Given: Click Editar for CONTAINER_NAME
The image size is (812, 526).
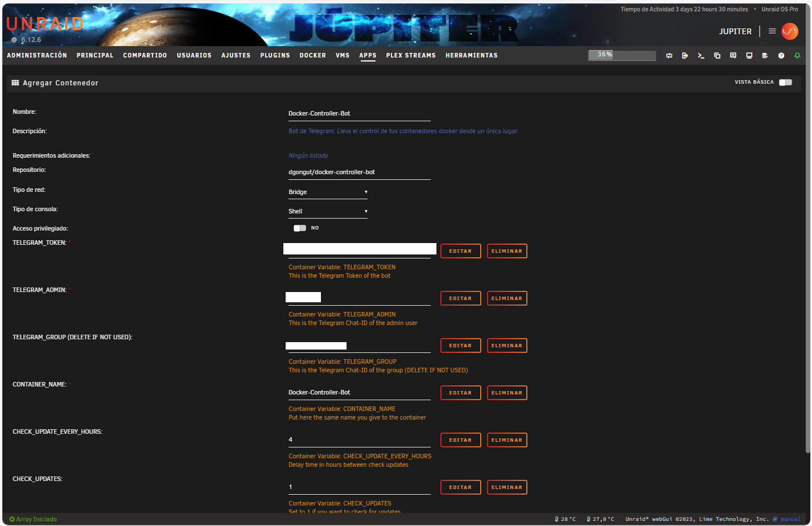Looking at the screenshot, I should 461,393.
